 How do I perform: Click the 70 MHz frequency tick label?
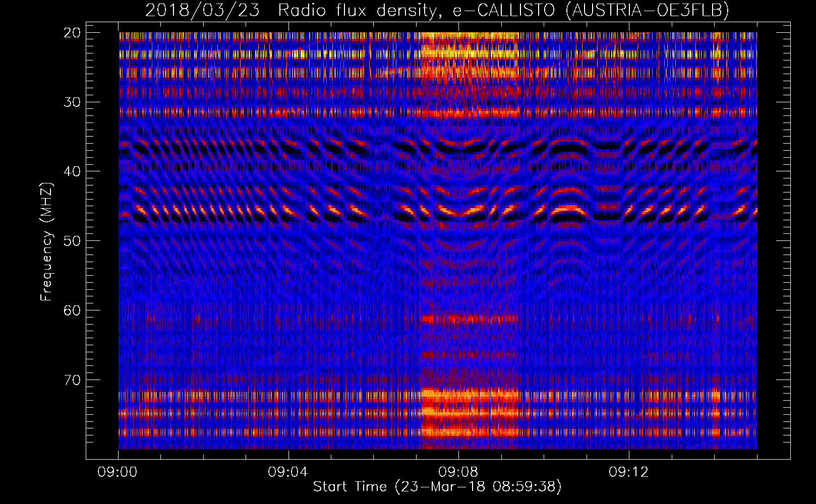[73, 380]
